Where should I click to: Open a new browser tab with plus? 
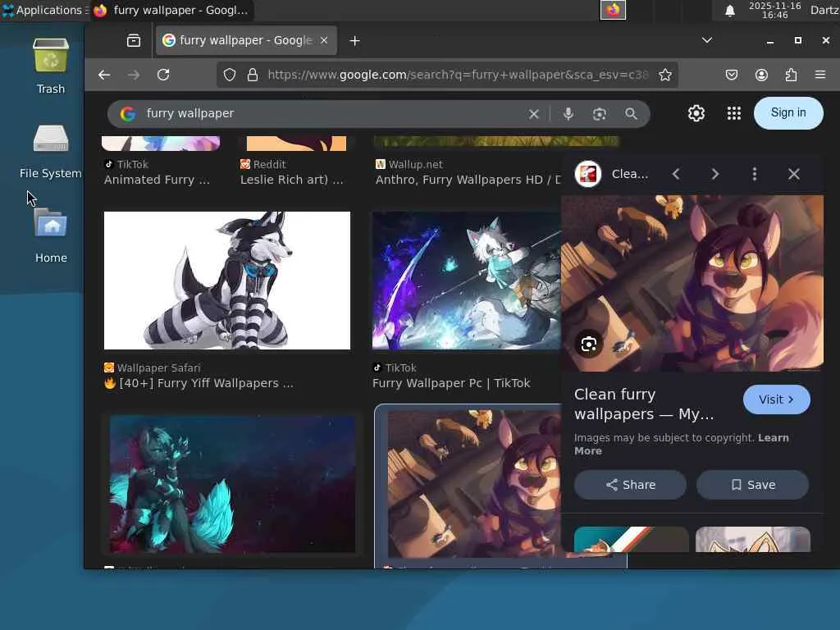[354, 41]
